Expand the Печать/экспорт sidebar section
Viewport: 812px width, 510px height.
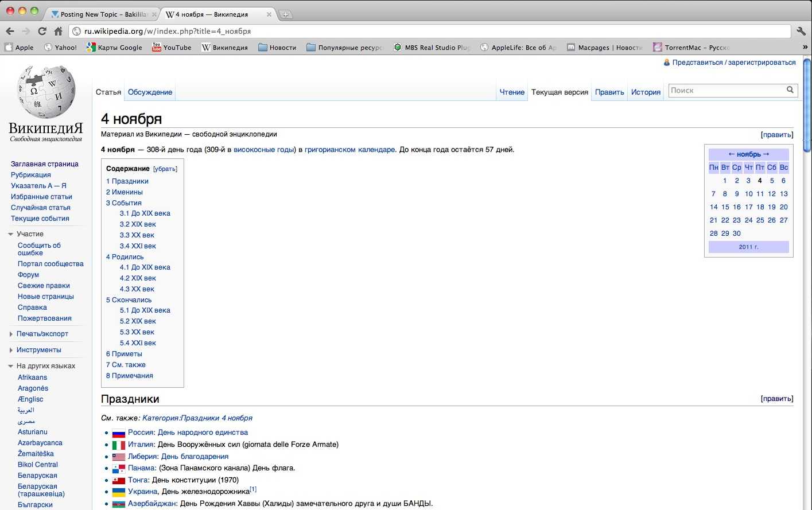11,334
